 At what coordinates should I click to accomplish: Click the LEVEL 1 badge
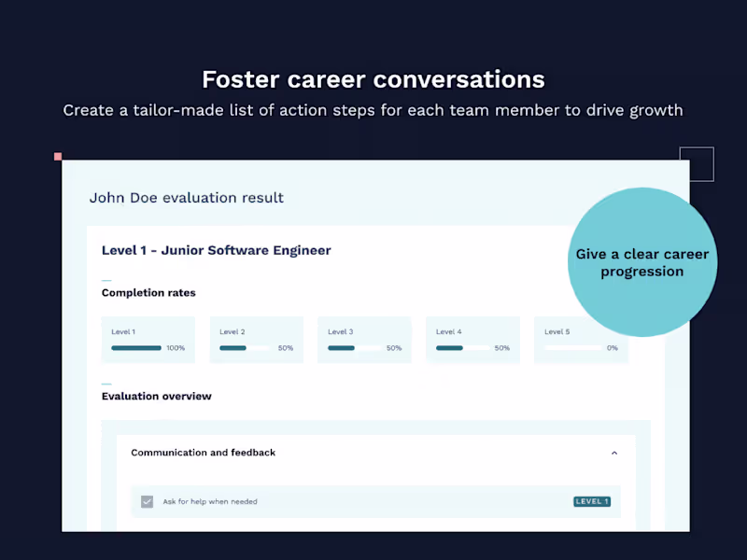click(592, 501)
